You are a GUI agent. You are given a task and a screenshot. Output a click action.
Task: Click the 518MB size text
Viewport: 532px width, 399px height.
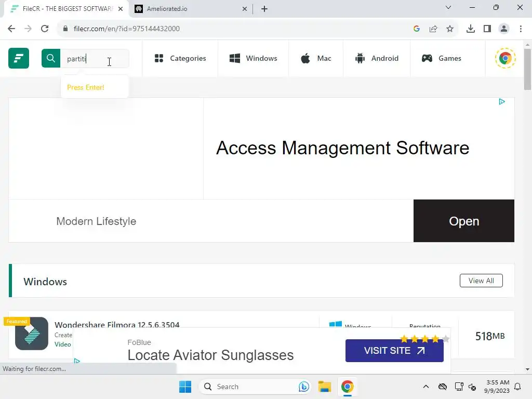(x=490, y=336)
